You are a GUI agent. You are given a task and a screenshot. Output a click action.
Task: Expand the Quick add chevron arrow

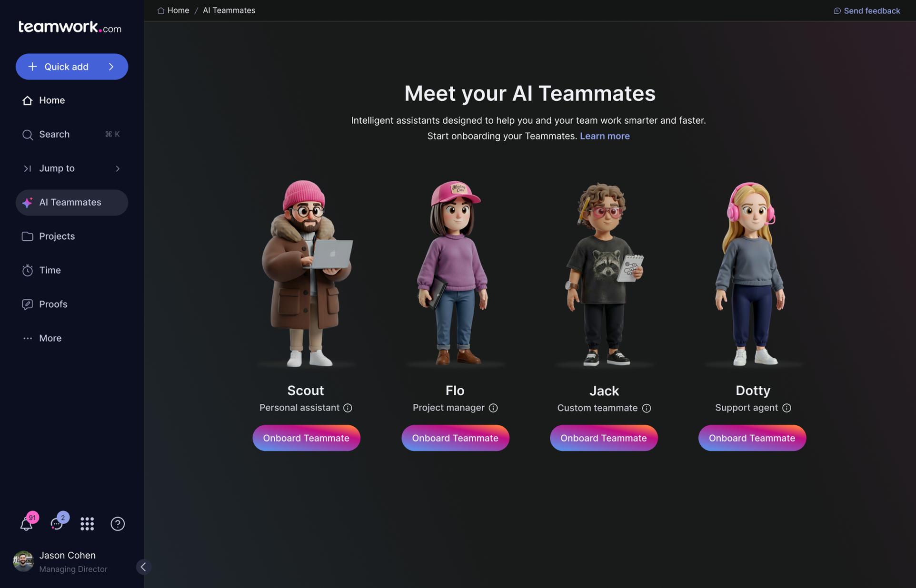[111, 67]
